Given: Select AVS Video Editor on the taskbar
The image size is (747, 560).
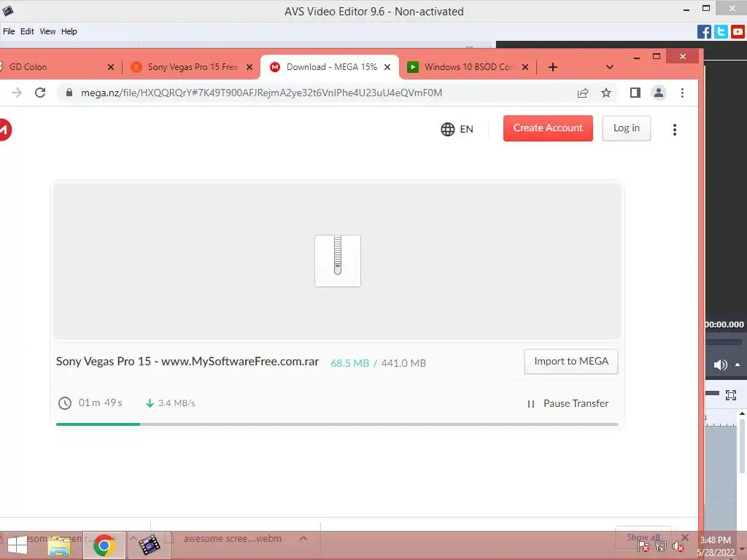Looking at the screenshot, I should (x=149, y=545).
